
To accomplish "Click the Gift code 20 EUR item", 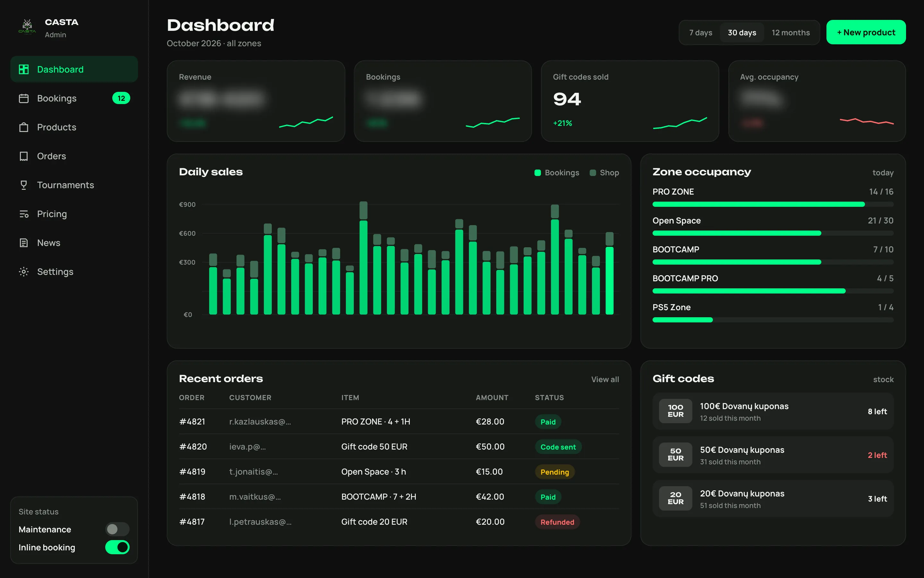I will point(374,522).
